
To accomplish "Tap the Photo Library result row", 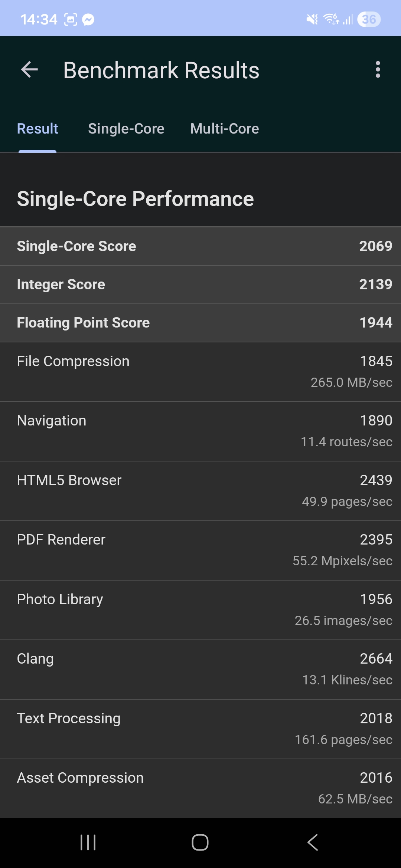I will [200, 610].
